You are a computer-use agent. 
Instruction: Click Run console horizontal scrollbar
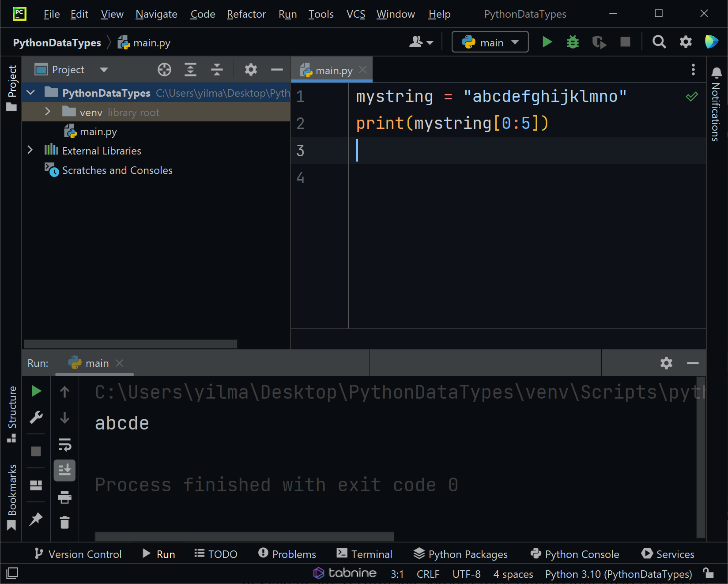coord(244,536)
